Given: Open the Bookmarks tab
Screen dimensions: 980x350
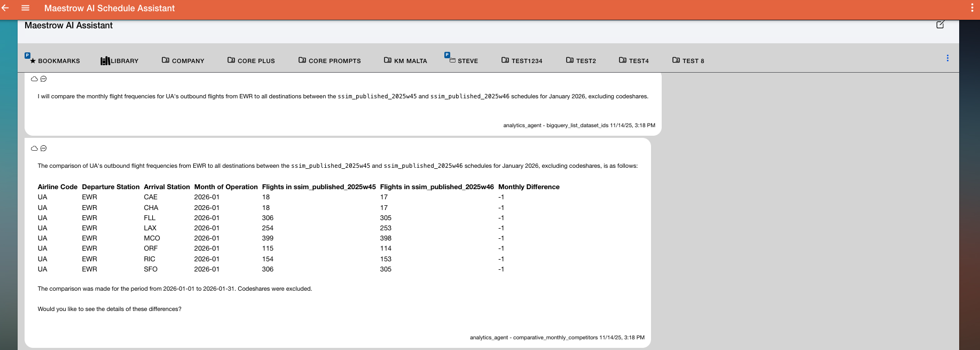Looking at the screenshot, I should point(54,60).
